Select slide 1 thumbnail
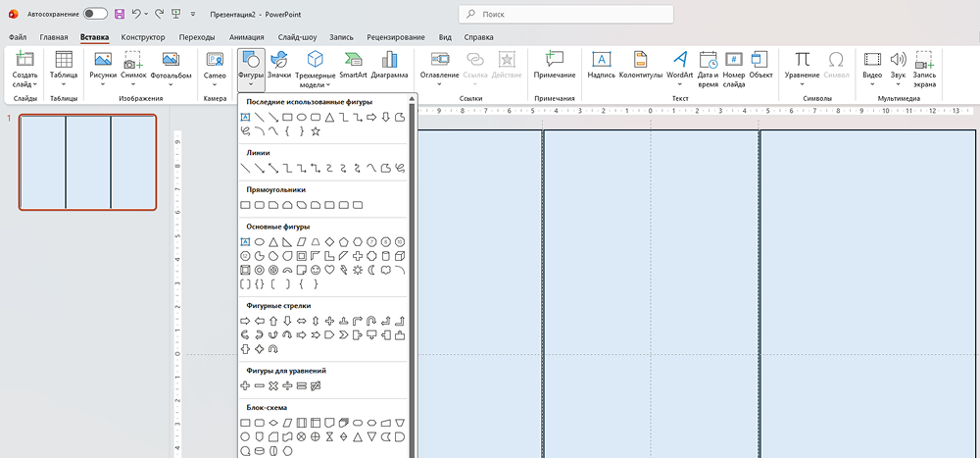Image resolution: width=980 pixels, height=458 pixels. click(87, 162)
